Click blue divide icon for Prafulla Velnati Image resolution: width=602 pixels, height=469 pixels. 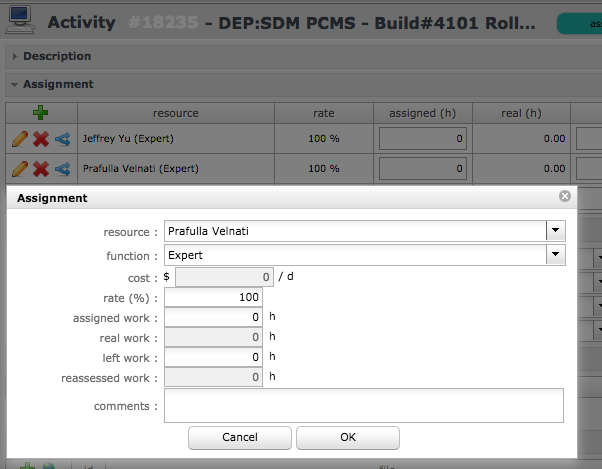62,169
